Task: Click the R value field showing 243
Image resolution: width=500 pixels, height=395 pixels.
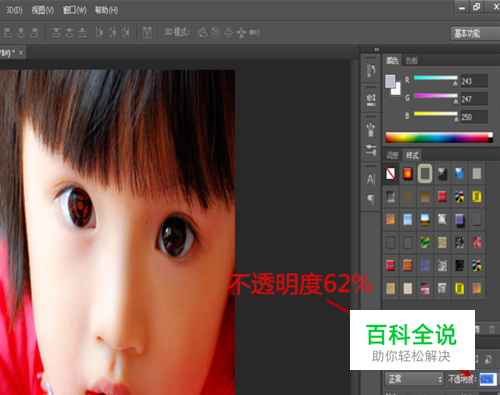Action: pos(474,81)
